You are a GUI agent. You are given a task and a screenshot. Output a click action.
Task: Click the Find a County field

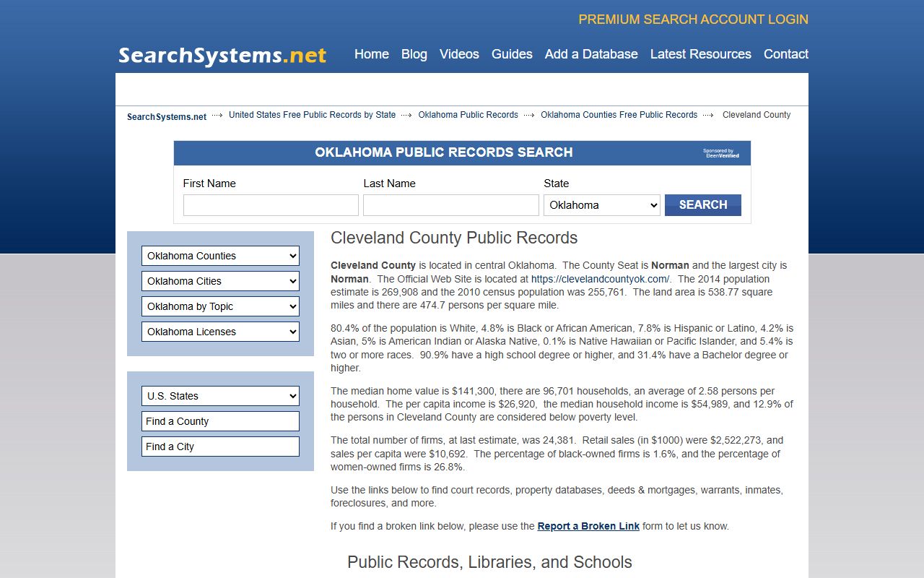(220, 421)
